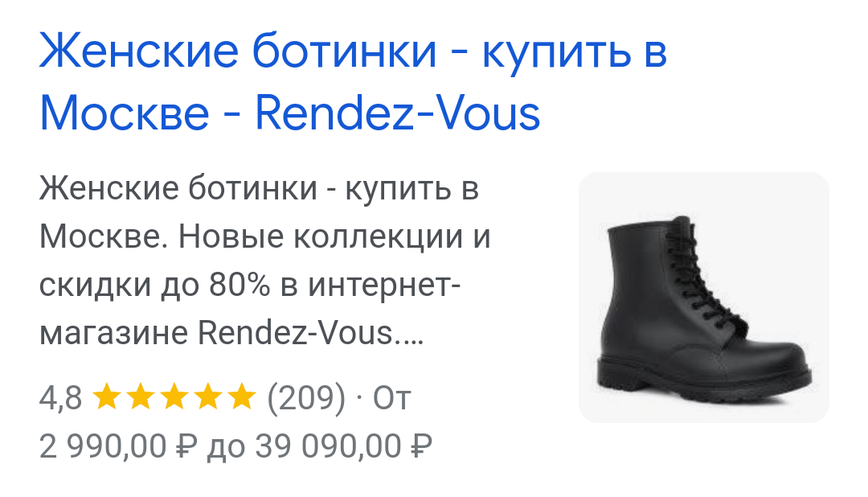
Task: Click "Rendez-Vous" in the blue headline
Action: coord(398,113)
